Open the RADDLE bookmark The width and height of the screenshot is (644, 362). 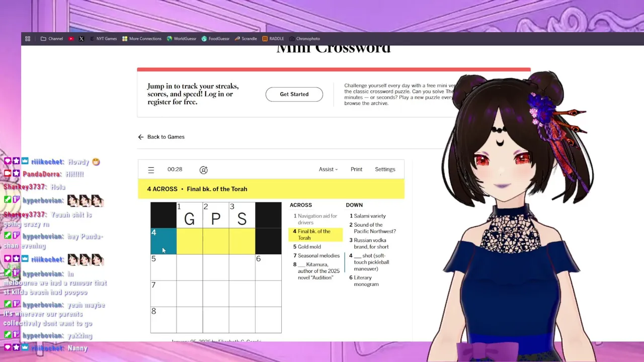273,39
